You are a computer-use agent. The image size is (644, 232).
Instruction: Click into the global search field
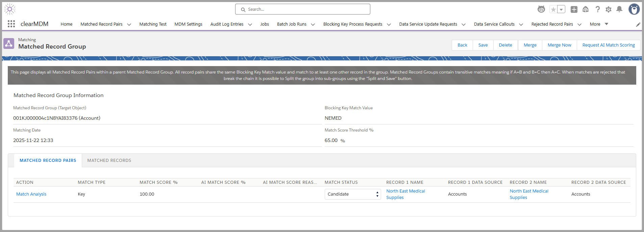click(x=302, y=9)
